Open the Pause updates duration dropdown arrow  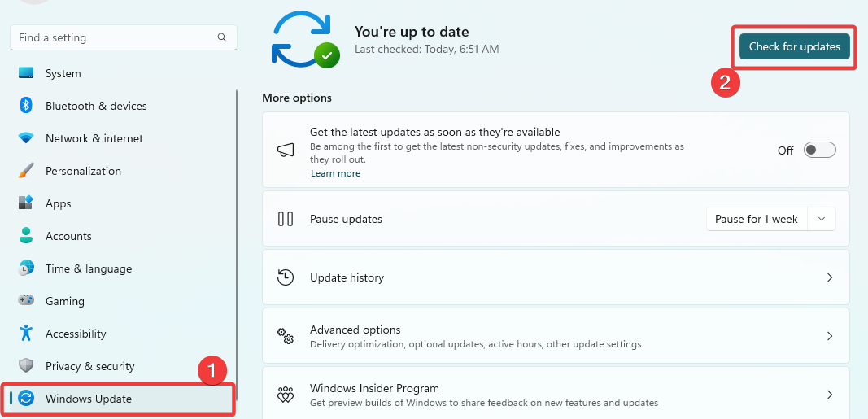[822, 219]
